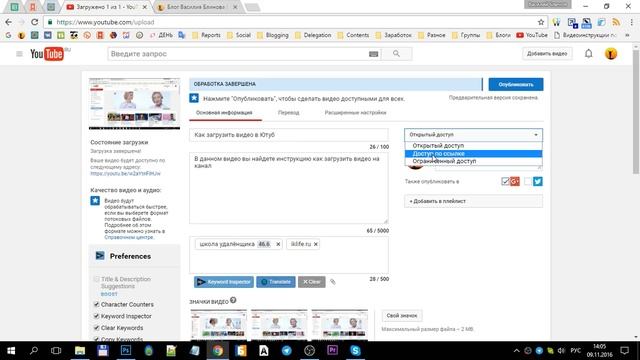Select Доступ по ссылке option

473,153
